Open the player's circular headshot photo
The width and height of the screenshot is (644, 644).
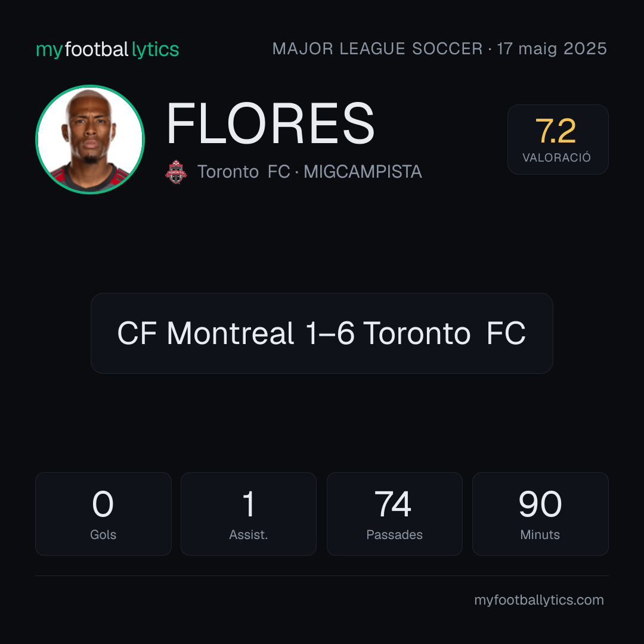[x=90, y=139]
